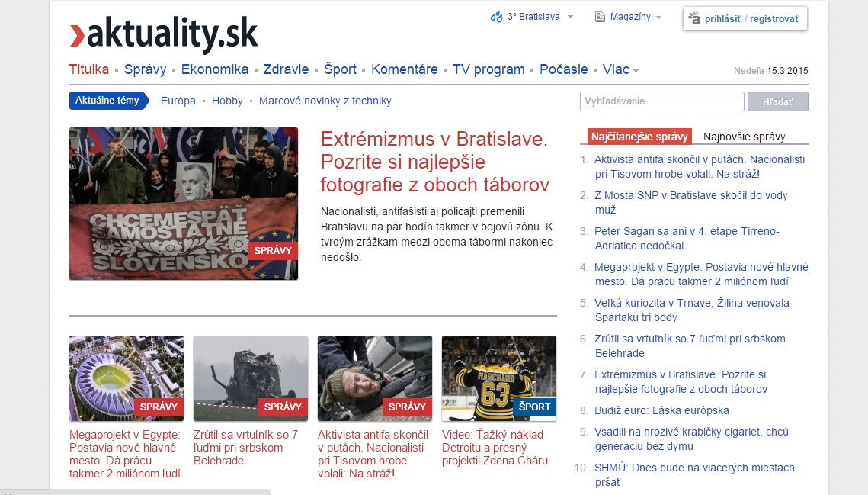This screenshot has width=868, height=495.
Task: Focus the Vyhľadávanie search field
Action: [661, 101]
